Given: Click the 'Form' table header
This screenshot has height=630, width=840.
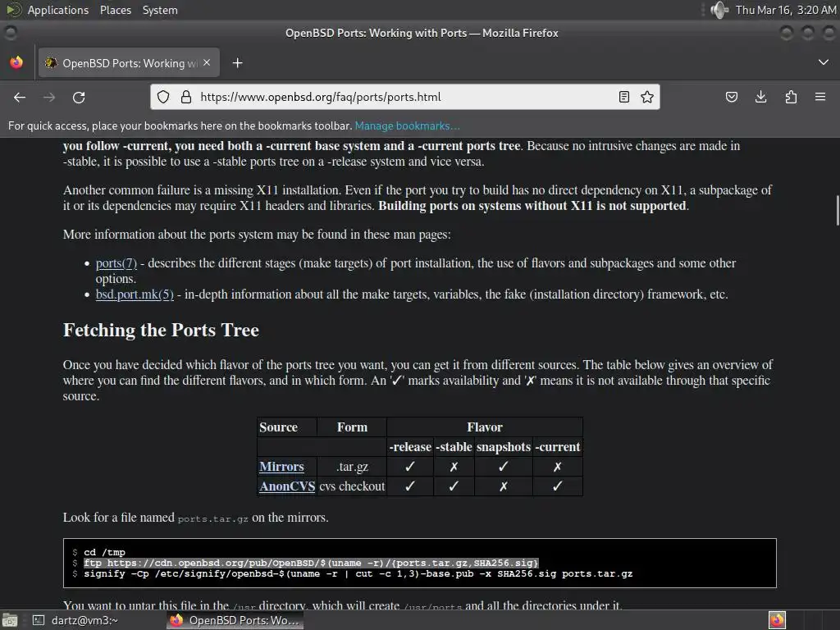Looking at the screenshot, I should click(352, 427).
